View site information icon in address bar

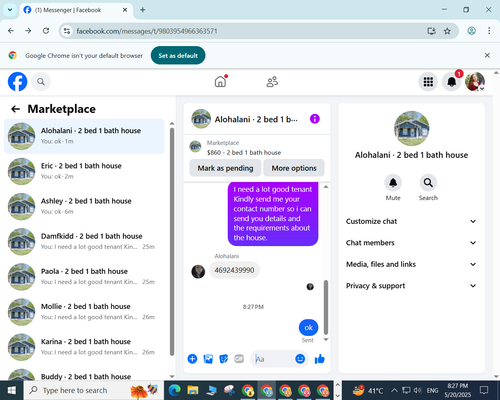(x=67, y=31)
